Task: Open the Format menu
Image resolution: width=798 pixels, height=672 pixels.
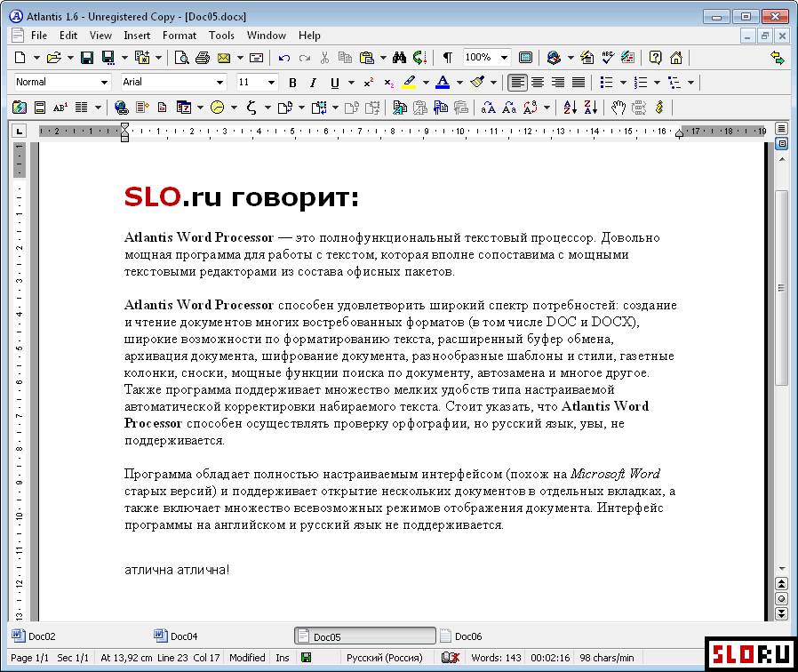Action: [179, 36]
